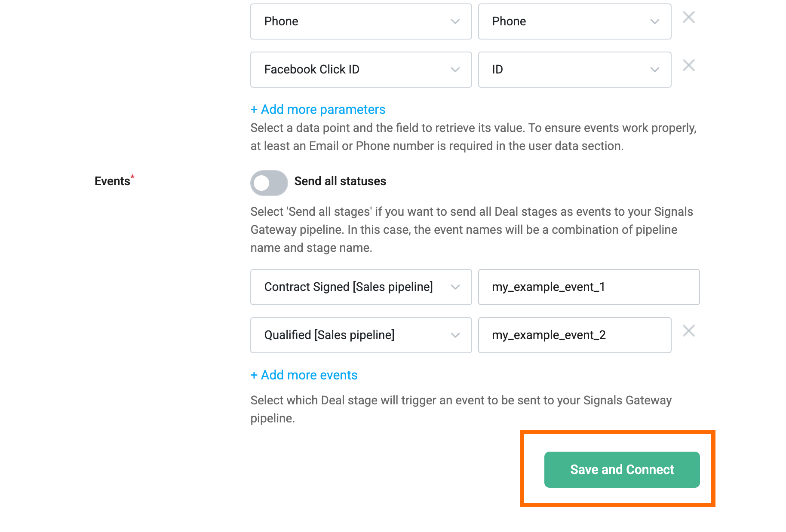Open the Qualified [Sales pipeline] stage dropdown
This screenshot has width=786, height=532.
click(361, 335)
